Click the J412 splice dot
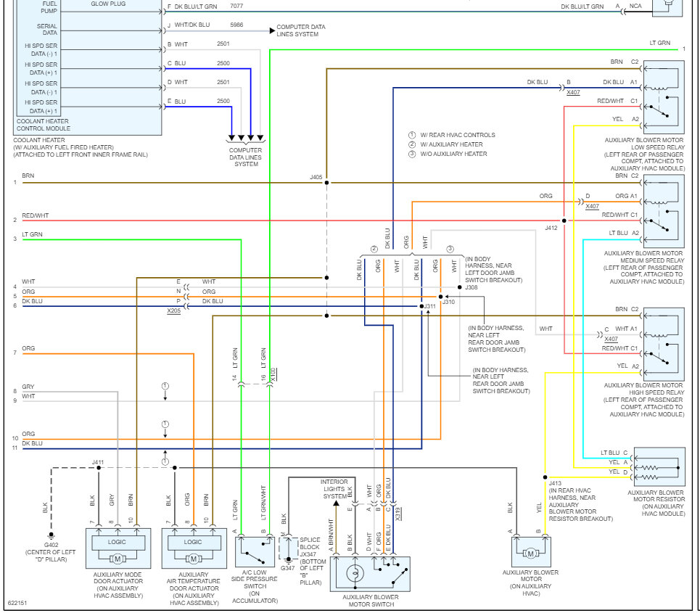This screenshot has height=613, width=700. pyautogui.click(x=564, y=221)
